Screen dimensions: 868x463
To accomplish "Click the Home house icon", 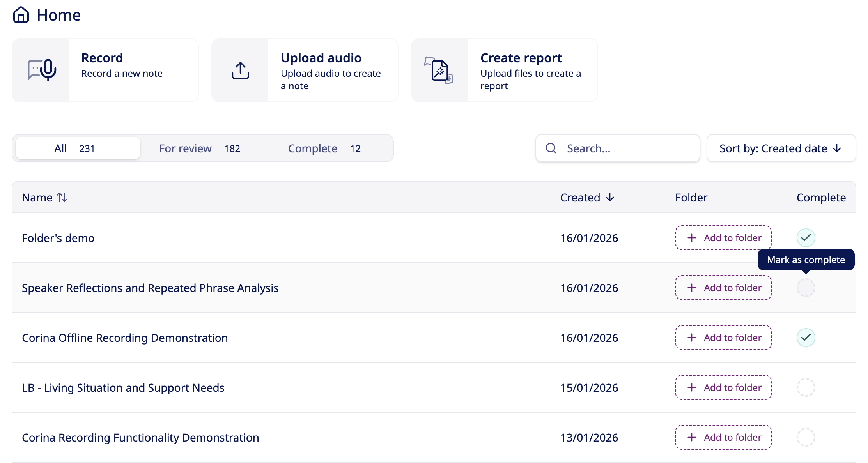I will (x=21, y=15).
